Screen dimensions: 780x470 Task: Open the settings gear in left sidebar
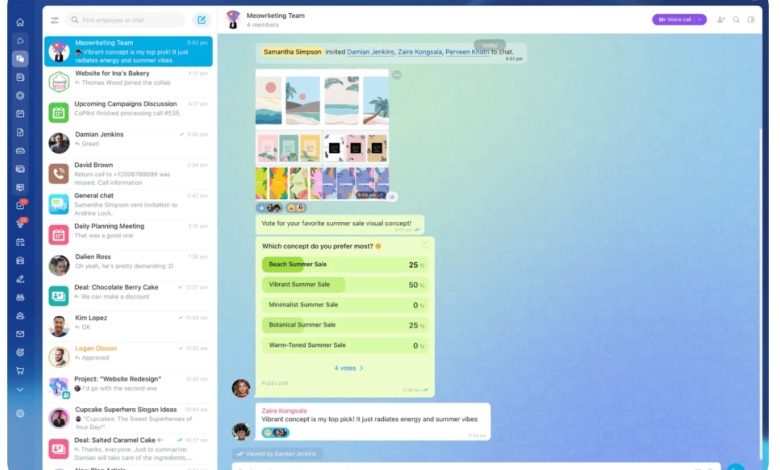click(x=20, y=413)
